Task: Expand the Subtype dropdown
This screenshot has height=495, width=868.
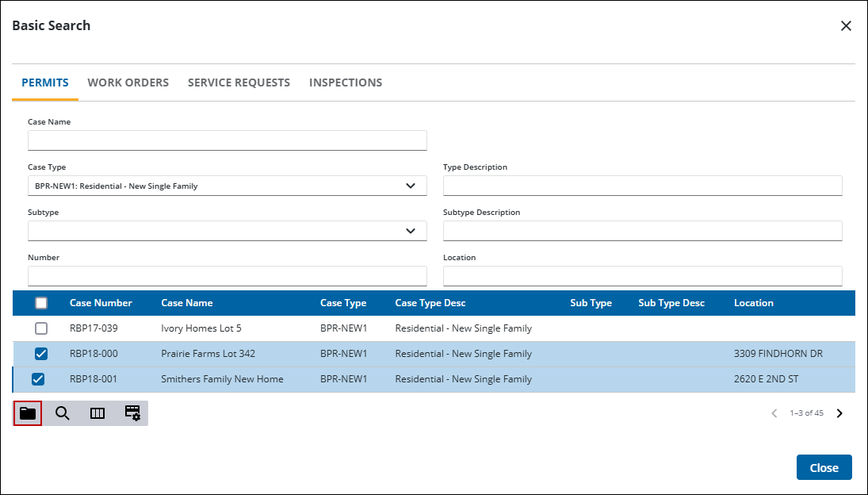Action: coord(410,231)
